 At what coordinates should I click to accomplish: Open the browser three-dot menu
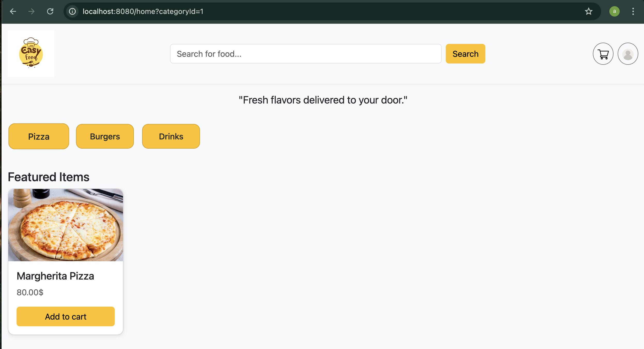[633, 11]
